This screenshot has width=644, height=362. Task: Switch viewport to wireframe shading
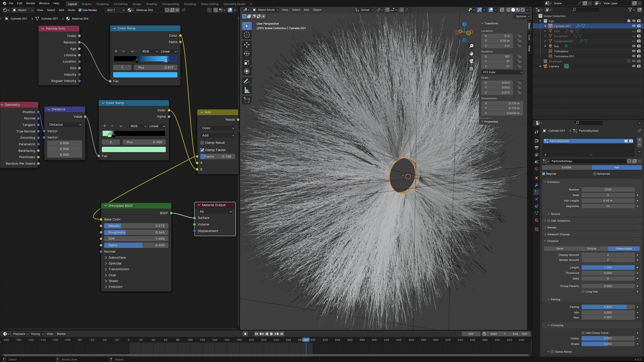(x=508, y=10)
